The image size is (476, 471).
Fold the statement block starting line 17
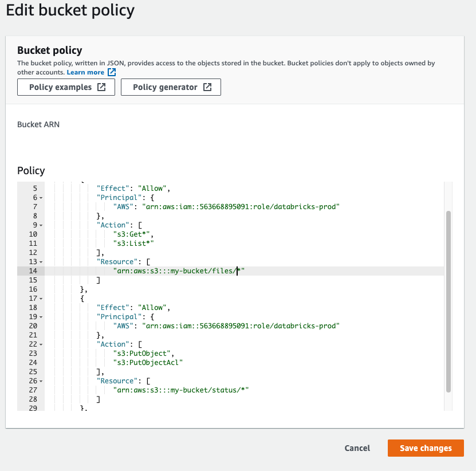(x=41, y=299)
